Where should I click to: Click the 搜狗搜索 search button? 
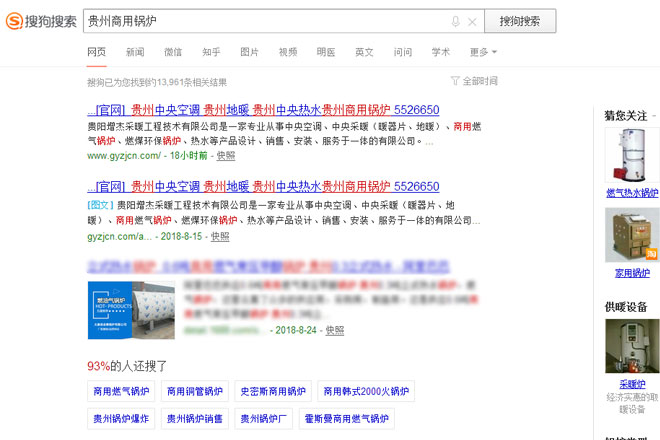coord(520,21)
